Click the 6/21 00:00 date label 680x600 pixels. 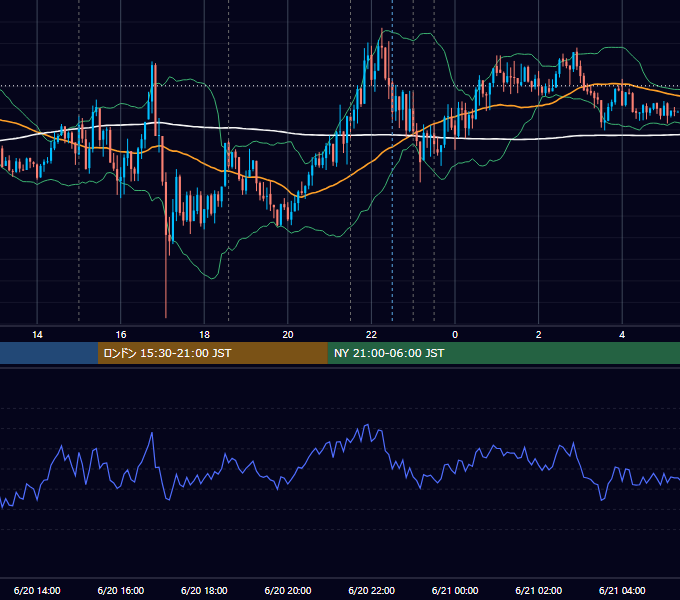tap(455, 590)
